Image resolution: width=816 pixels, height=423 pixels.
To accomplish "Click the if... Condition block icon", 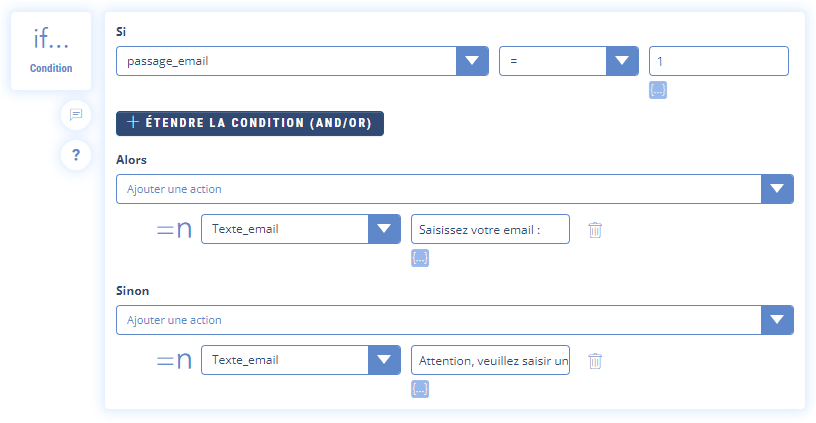I will click(50, 50).
